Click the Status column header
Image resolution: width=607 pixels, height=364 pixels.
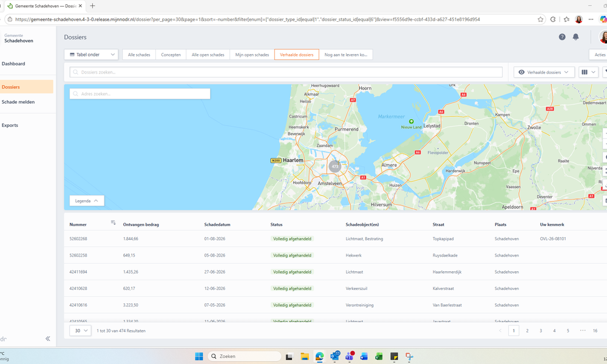pyautogui.click(x=276, y=224)
